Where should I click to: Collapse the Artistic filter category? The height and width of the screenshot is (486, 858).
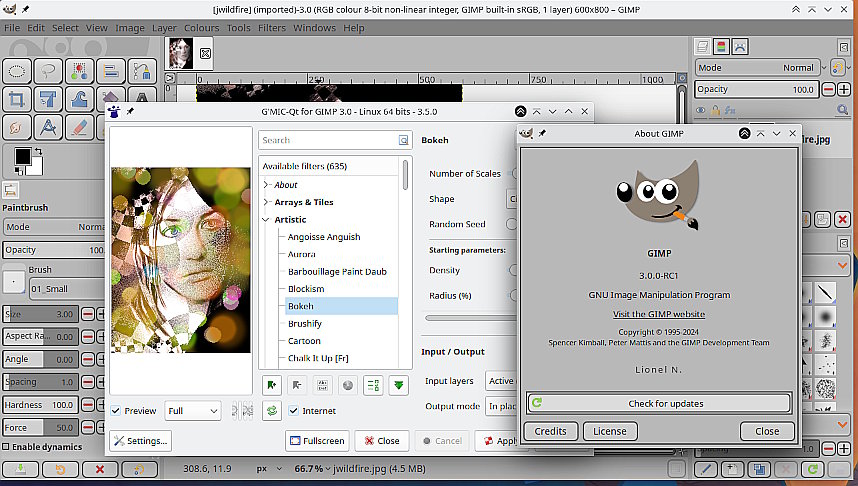pyautogui.click(x=266, y=219)
